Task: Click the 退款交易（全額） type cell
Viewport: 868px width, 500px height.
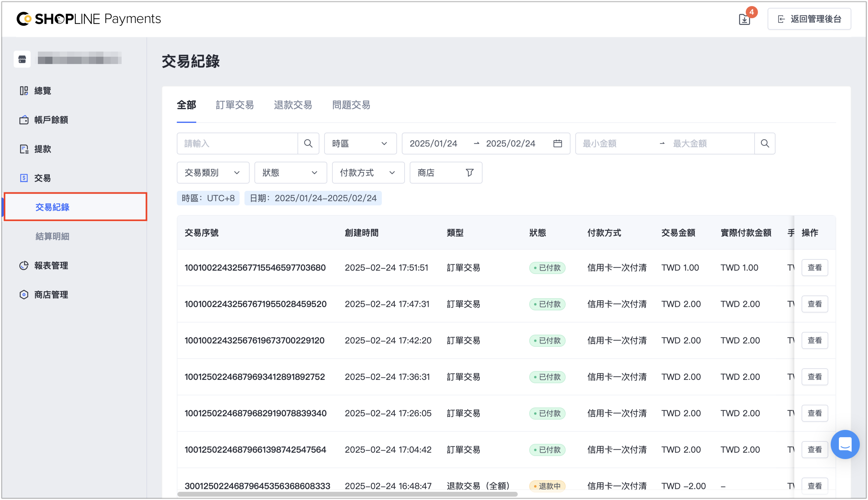Action: pos(478,486)
